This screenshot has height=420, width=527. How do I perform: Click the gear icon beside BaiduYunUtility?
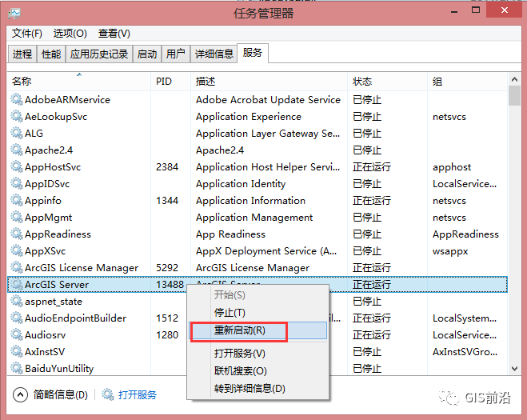point(17,368)
